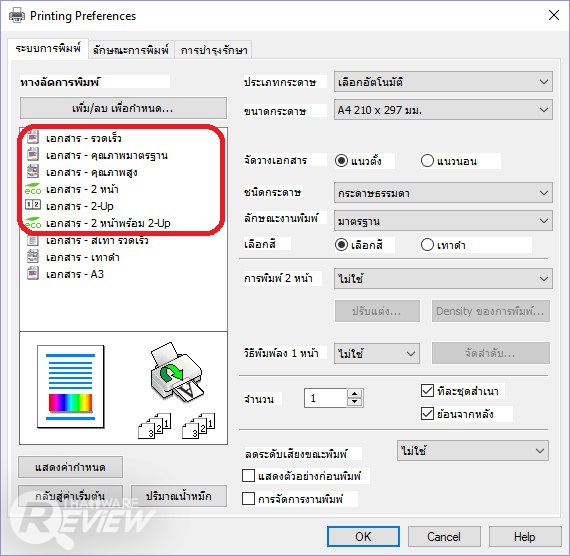Viewport: 570px width, 556px height.
Task: Select the preset text เอกสาร - สีเทา รวดเร็ว
Action: (x=97, y=240)
